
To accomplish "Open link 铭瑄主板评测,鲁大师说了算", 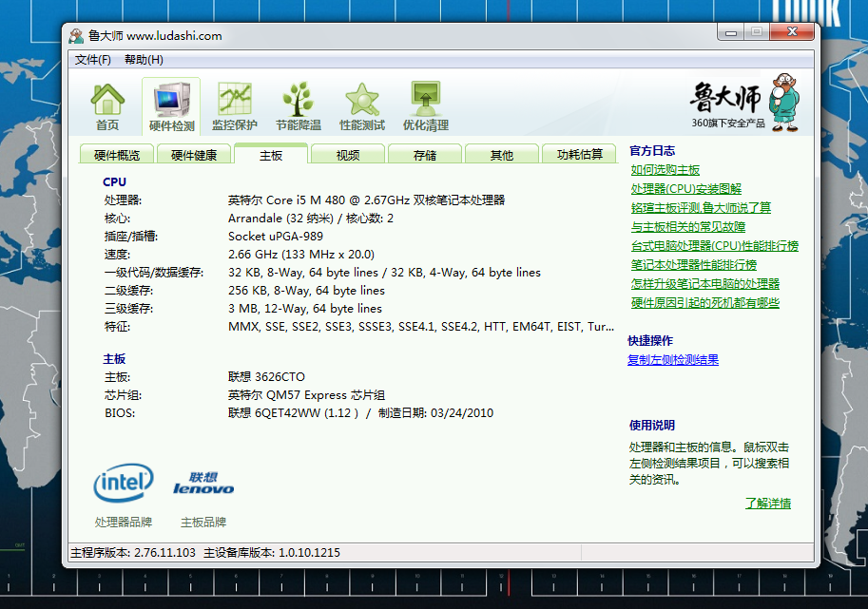I will (701, 207).
